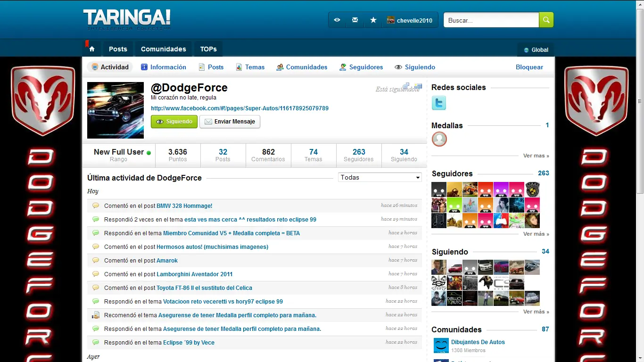Switch to the Temas profile tab
644x362 pixels.
[x=250, y=67]
